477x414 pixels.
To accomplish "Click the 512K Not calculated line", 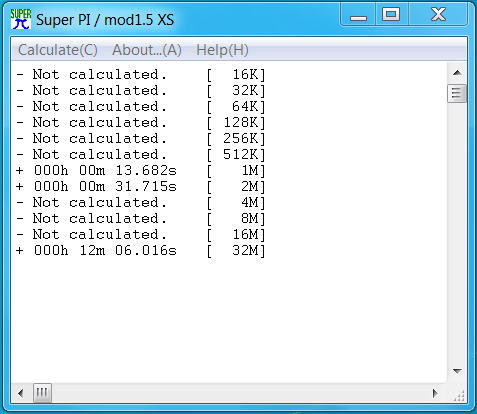I will pyautogui.click(x=141, y=155).
